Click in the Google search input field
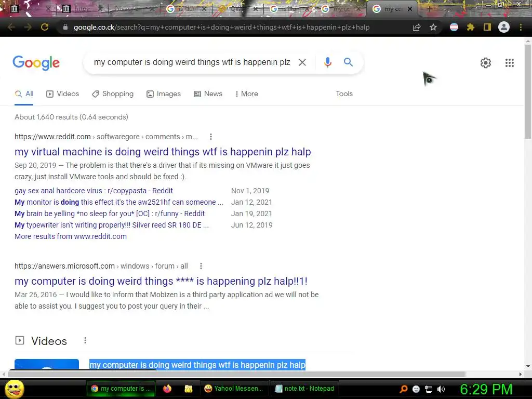 click(192, 62)
